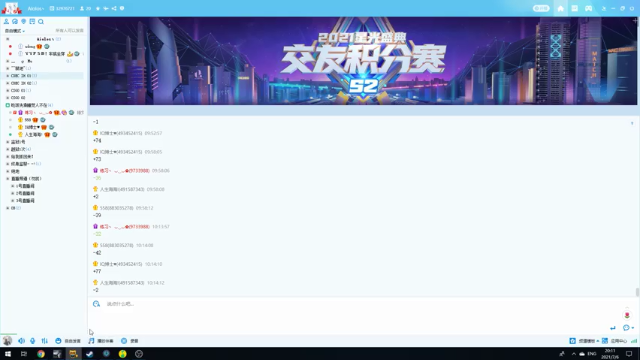Open the home tab icon in the title bar

pos(560,8)
